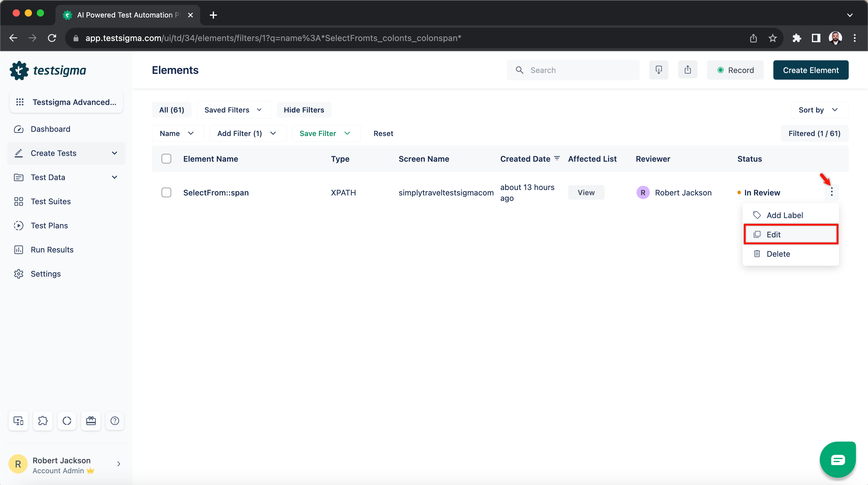The width and height of the screenshot is (868, 485).
Task: Open the Name filter dropdown
Action: tap(178, 134)
